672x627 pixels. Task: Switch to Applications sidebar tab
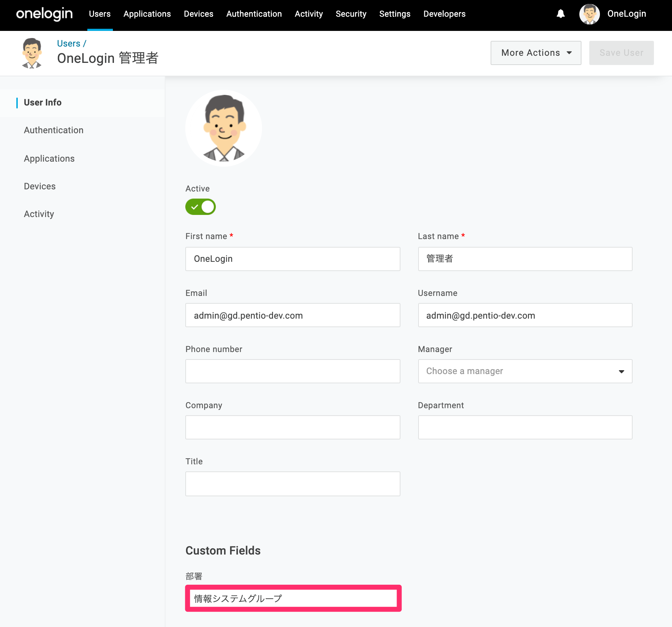[49, 159]
